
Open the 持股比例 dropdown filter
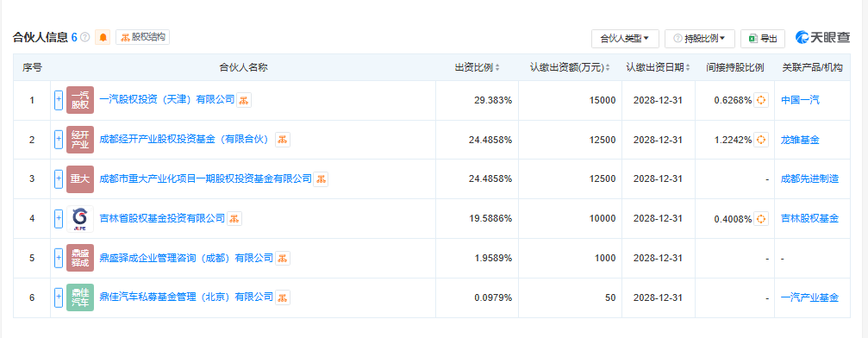click(700, 39)
